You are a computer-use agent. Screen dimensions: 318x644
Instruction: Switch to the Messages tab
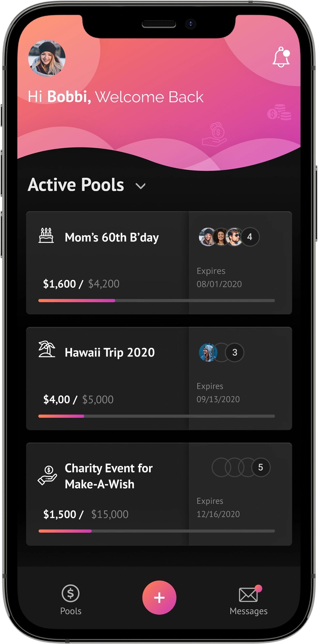pos(248,600)
